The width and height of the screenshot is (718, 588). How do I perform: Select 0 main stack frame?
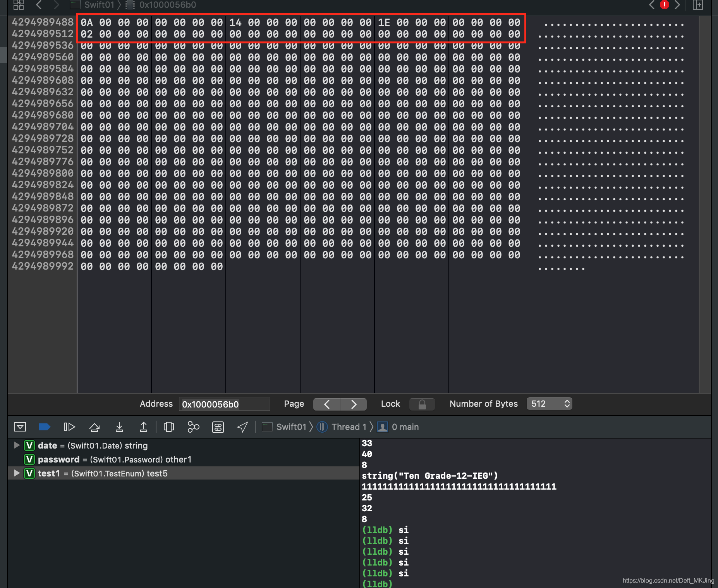pyautogui.click(x=398, y=427)
